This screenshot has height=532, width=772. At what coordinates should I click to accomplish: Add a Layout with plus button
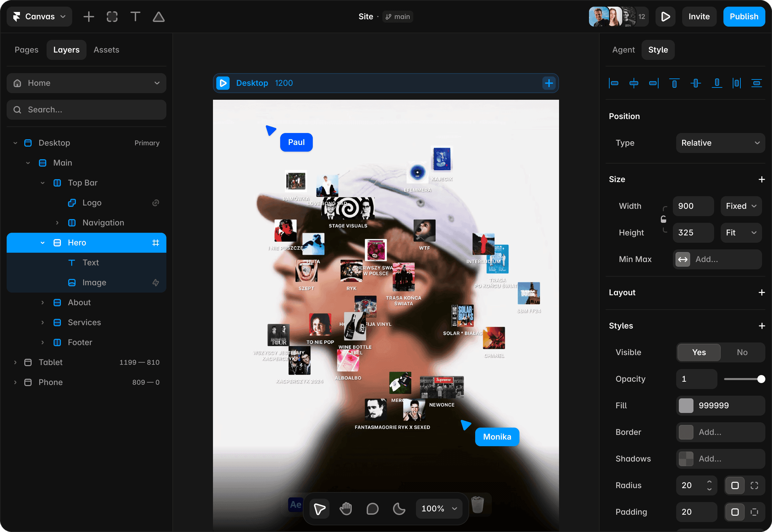point(761,293)
